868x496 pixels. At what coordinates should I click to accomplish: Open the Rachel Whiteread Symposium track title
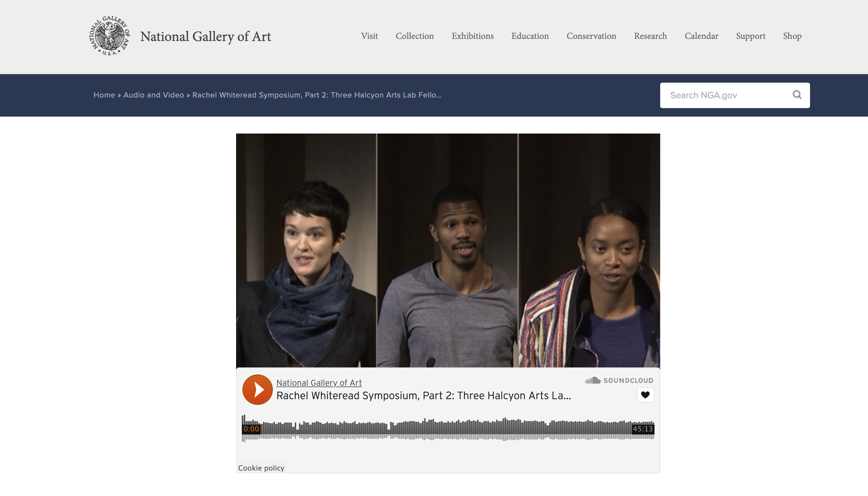[423, 396]
